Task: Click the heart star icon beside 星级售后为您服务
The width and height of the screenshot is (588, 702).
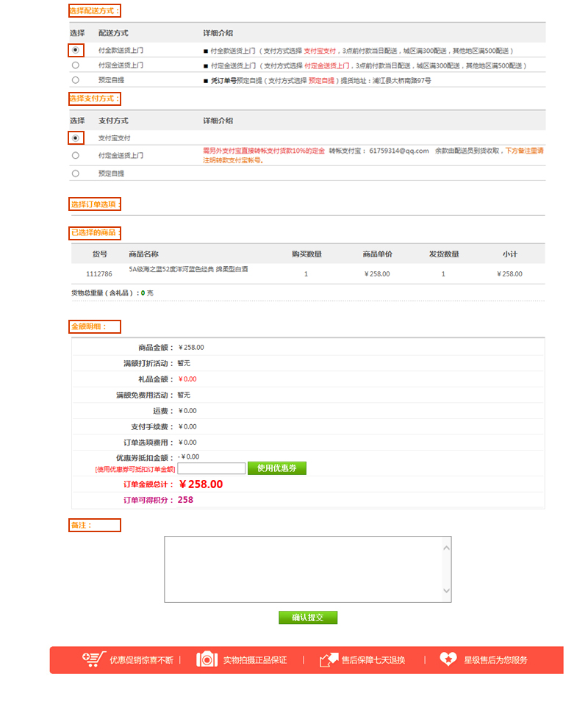Action: (x=448, y=659)
